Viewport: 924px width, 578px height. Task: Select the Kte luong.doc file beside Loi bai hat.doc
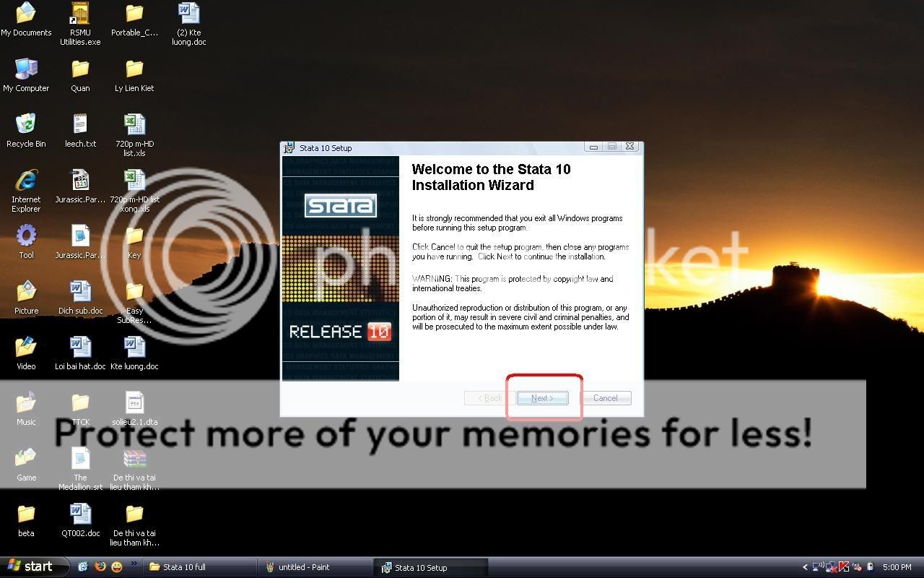point(134,353)
